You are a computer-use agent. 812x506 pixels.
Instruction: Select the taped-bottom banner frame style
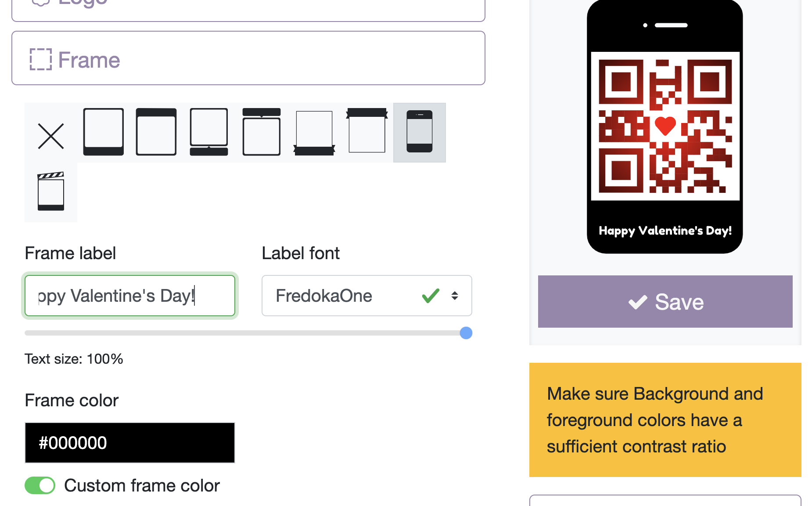(x=314, y=132)
